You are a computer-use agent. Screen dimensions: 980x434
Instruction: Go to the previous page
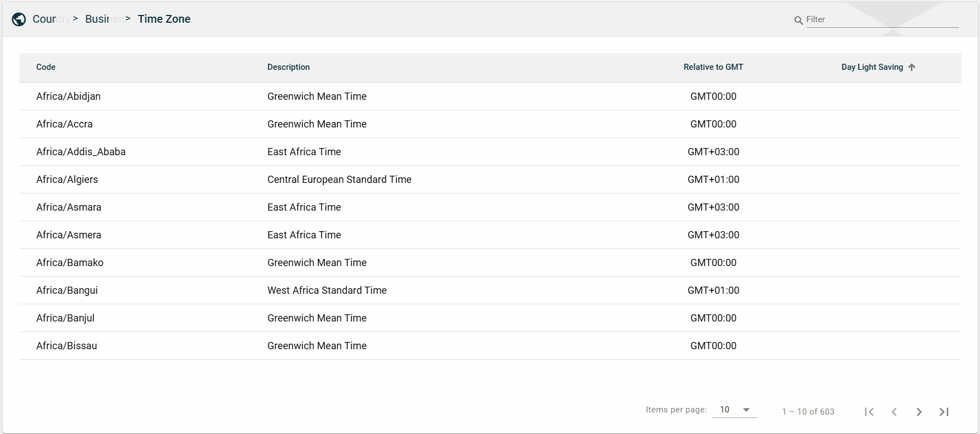coord(894,412)
